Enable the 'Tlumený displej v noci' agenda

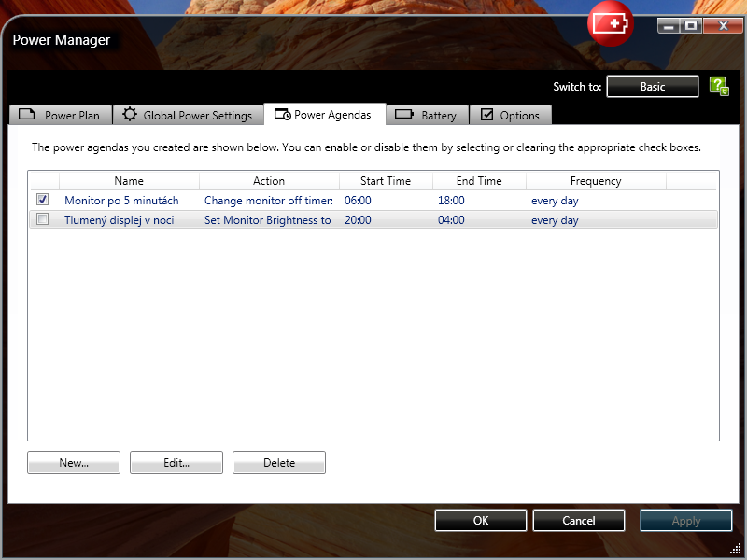coord(42,220)
